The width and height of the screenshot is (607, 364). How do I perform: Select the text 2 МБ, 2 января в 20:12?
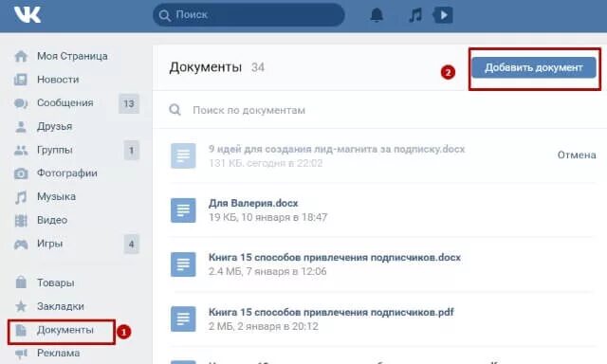coord(264,326)
